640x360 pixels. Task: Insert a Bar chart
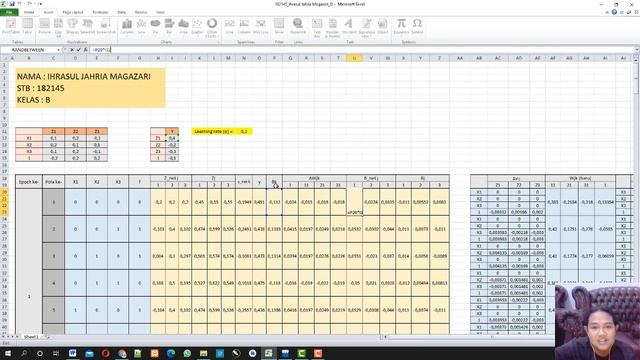[169, 26]
